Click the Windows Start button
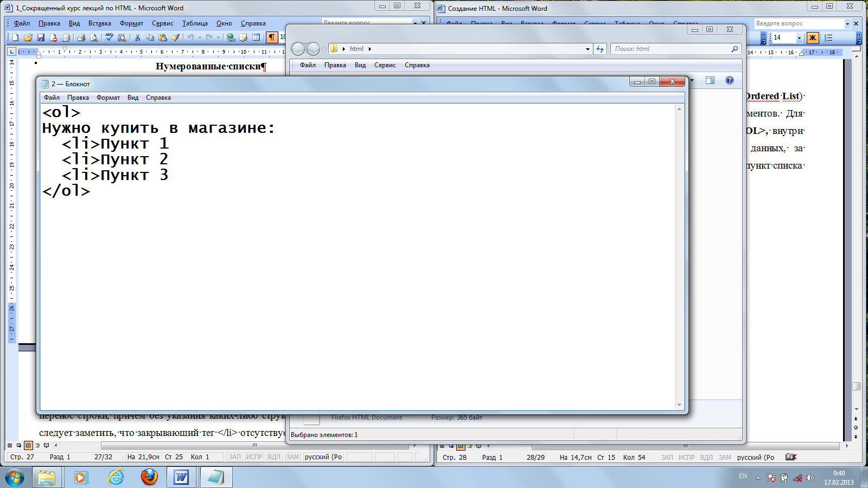868x488 pixels. 14,478
